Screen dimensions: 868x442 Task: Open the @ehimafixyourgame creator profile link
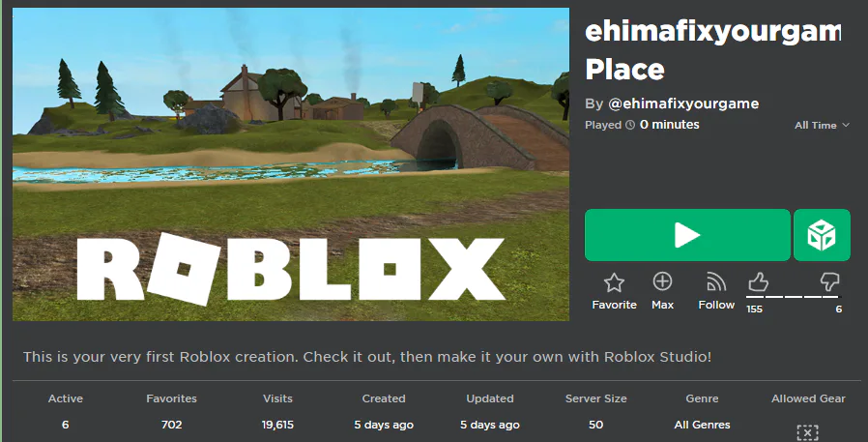pos(683,103)
